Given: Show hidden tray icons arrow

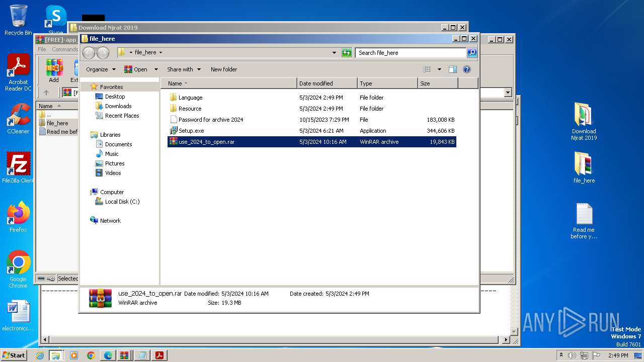Looking at the screenshot, I should (x=561, y=355).
